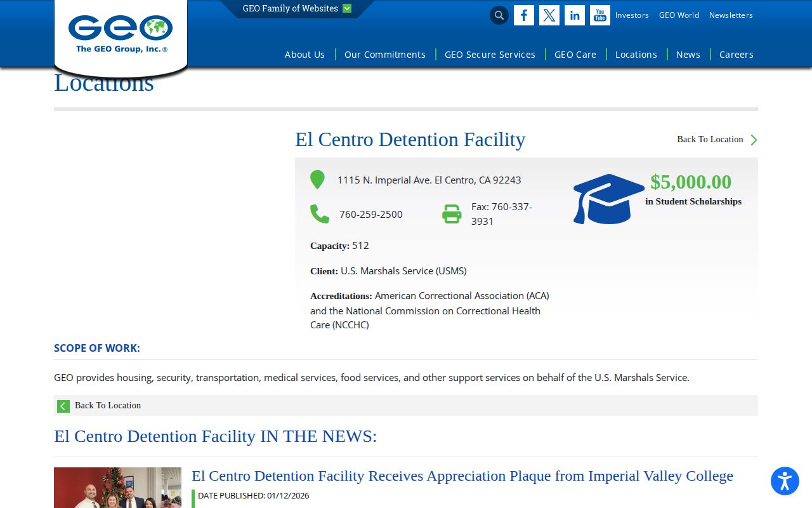
Task: Click the Capacity: 512 line
Action: point(339,246)
